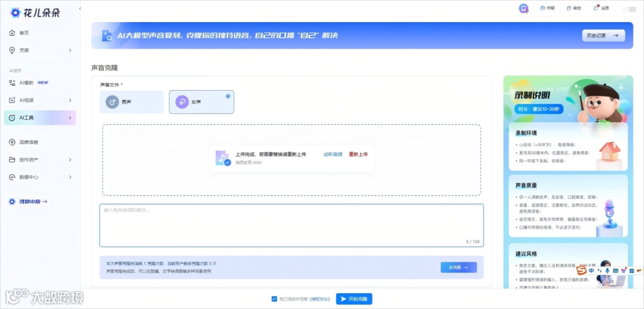The width and height of the screenshot is (644, 309).
Task: Click the 传输 transfer icon in header
Action: (542, 8)
